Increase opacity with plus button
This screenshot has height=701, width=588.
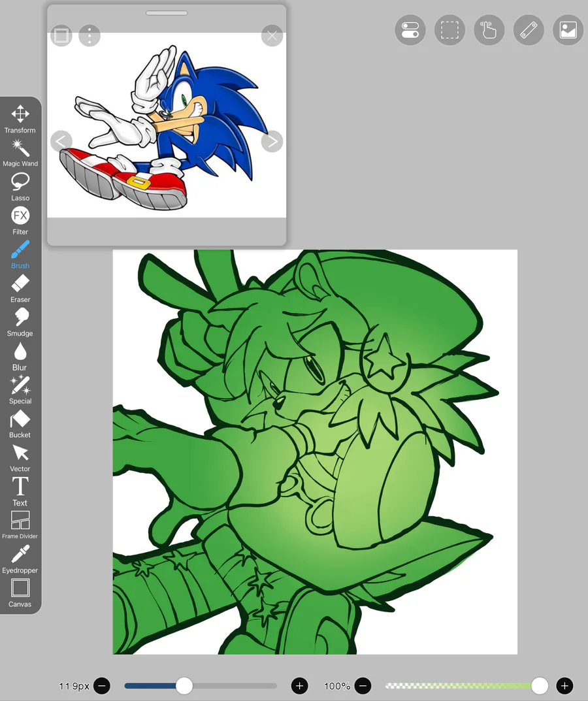click(x=564, y=685)
